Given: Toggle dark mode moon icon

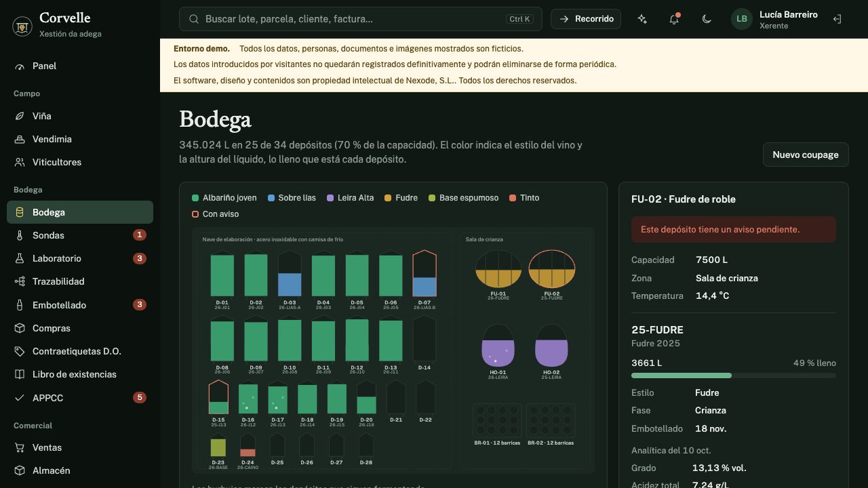Looking at the screenshot, I should tap(707, 19).
